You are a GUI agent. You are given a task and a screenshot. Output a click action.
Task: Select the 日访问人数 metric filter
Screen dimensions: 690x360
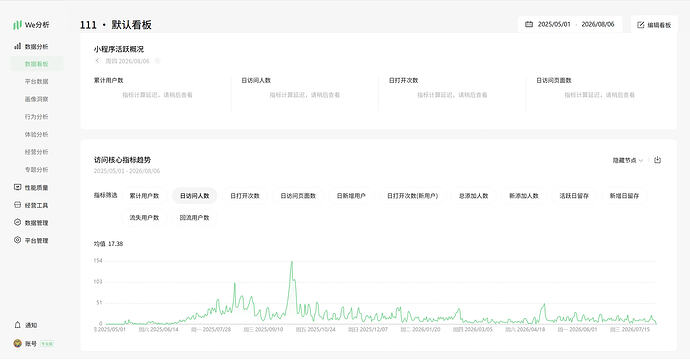(195, 195)
